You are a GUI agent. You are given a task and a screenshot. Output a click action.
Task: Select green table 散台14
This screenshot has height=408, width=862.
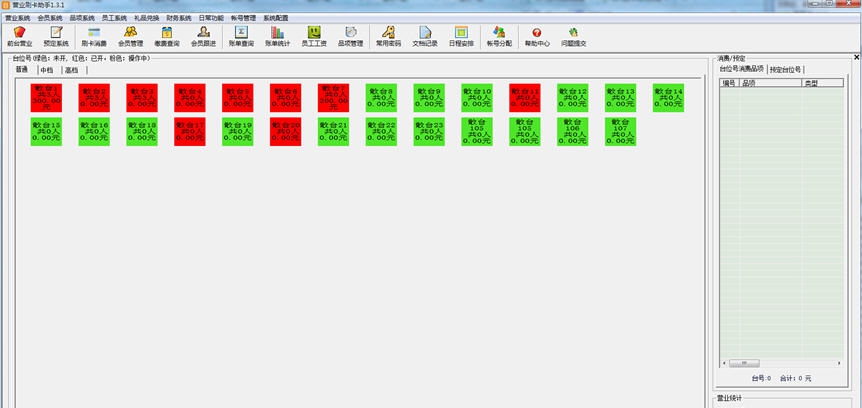click(668, 98)
